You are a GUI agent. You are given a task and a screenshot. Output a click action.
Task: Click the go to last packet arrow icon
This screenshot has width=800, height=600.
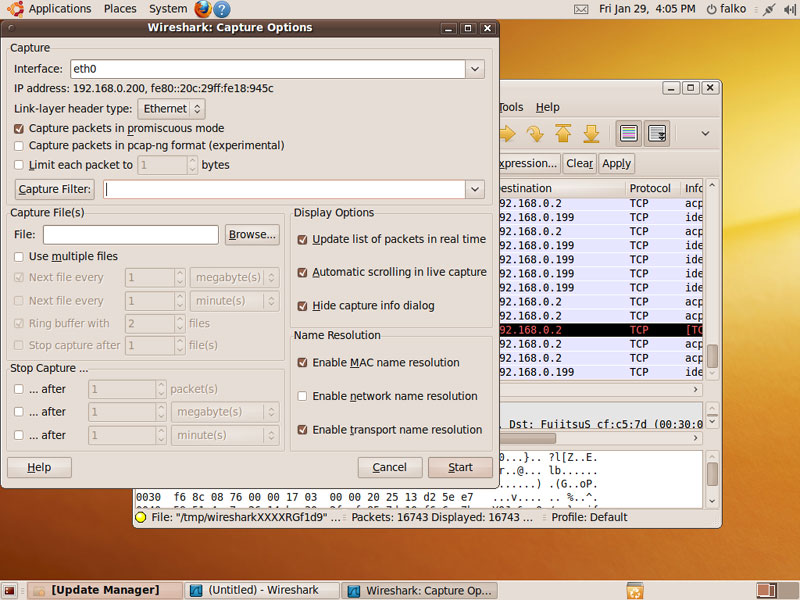[591, 133]
